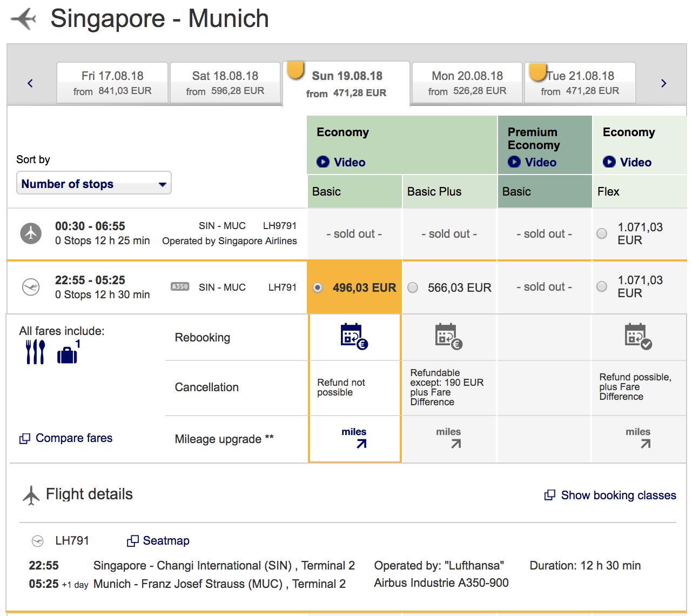Click Refundable except 190 EUR text
The image size is (699, 616).
point(447,387)
